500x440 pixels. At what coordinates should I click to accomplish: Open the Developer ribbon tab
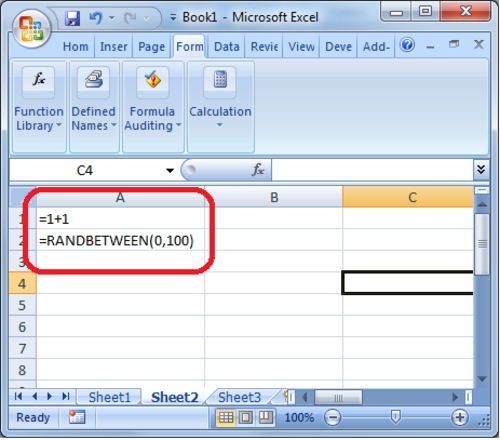[338, 47]
